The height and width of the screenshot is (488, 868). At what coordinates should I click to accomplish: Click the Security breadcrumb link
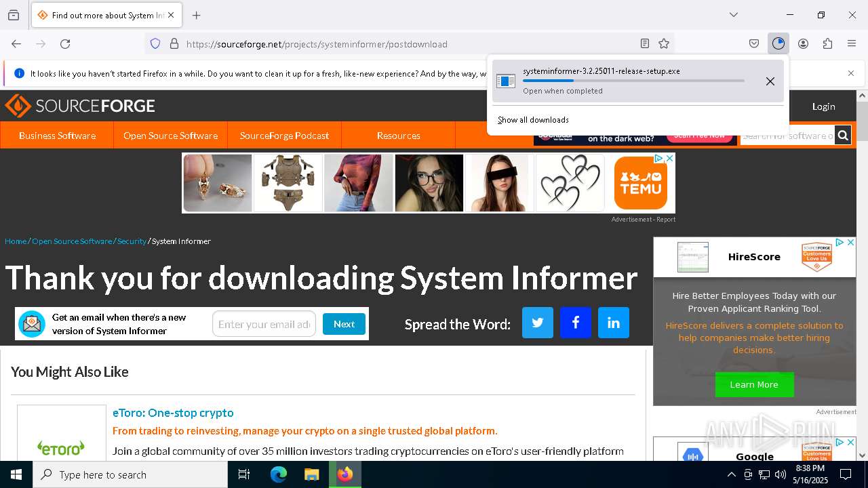coord(132,241)
